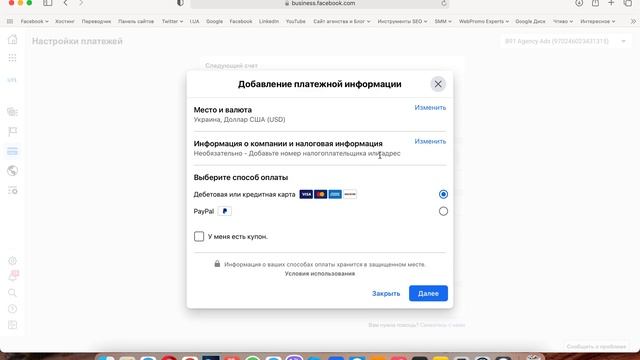Viewport: 640px width, 360px height.
Task: Click the Mastercard logo
Action: pos(321,194)
